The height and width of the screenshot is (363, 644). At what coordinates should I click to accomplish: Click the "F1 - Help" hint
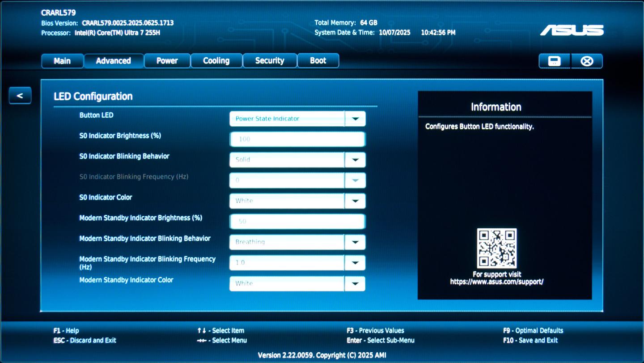[x=66, y=331]
